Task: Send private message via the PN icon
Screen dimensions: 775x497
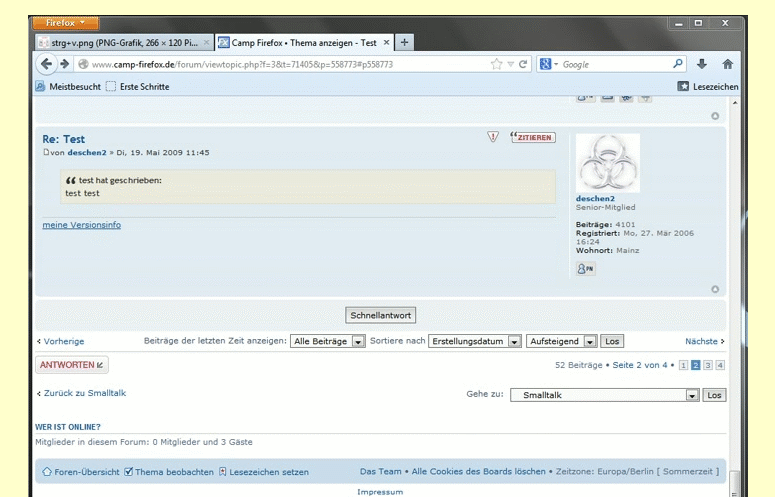Action: [x=586, y=269]
